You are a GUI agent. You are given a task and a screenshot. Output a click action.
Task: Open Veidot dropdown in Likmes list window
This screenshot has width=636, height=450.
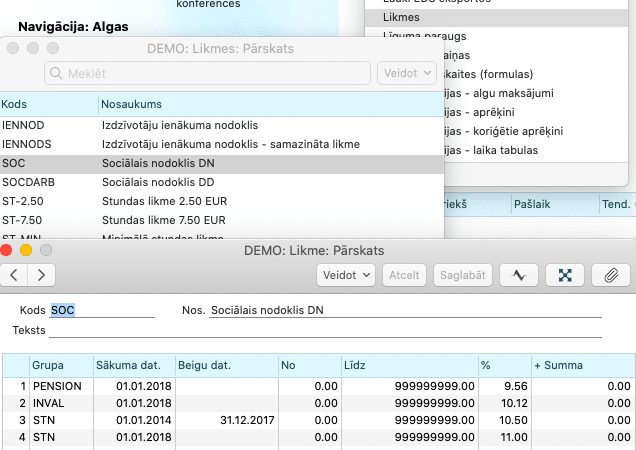click(x=407, y=73)
